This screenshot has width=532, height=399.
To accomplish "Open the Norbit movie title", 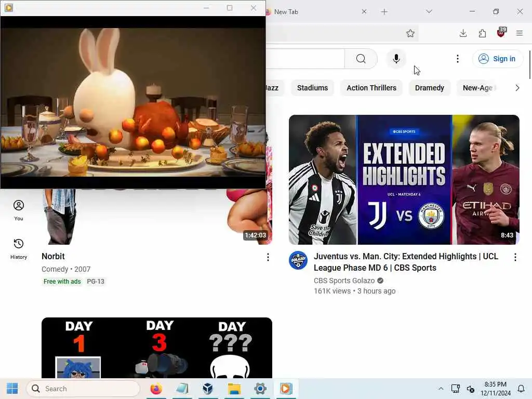I will pos(53,256).
